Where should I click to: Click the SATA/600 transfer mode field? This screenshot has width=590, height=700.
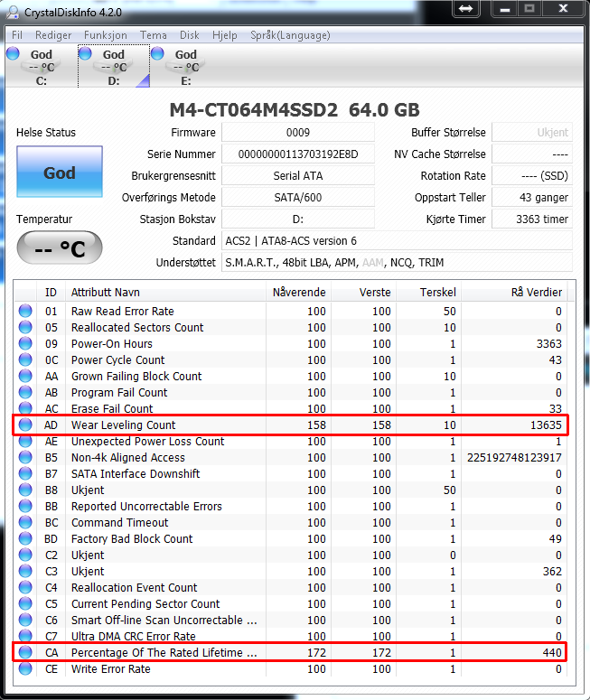(298, 197)
